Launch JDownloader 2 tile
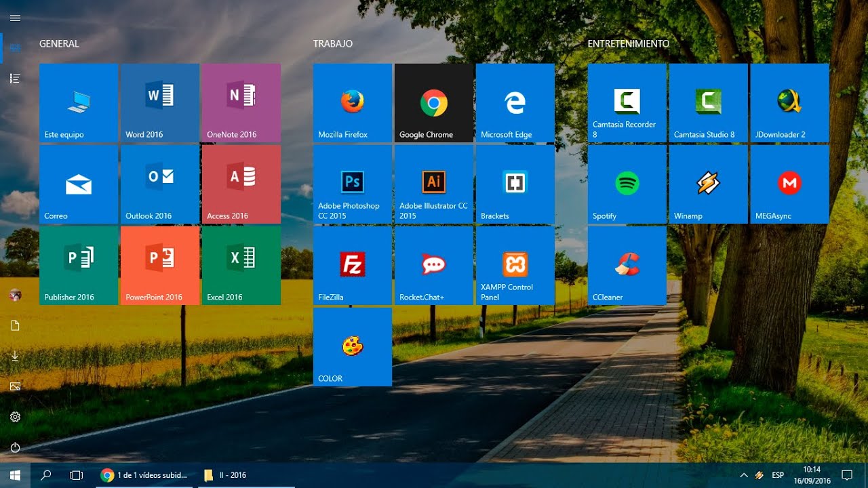The image size is (868, 488). tap(790, 103)
